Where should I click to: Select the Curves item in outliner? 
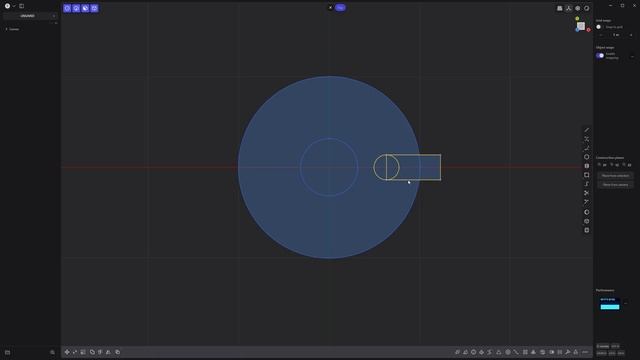pos(14,29)
